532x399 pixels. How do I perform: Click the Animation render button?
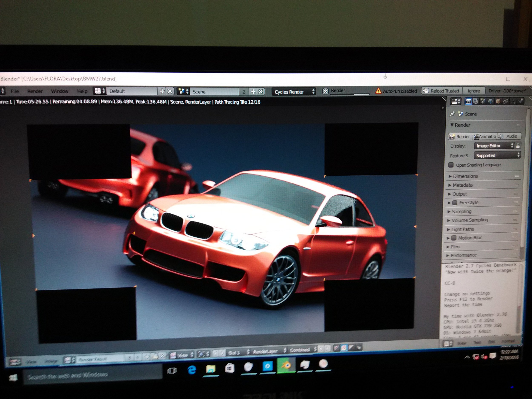click(x=485, y=136)
